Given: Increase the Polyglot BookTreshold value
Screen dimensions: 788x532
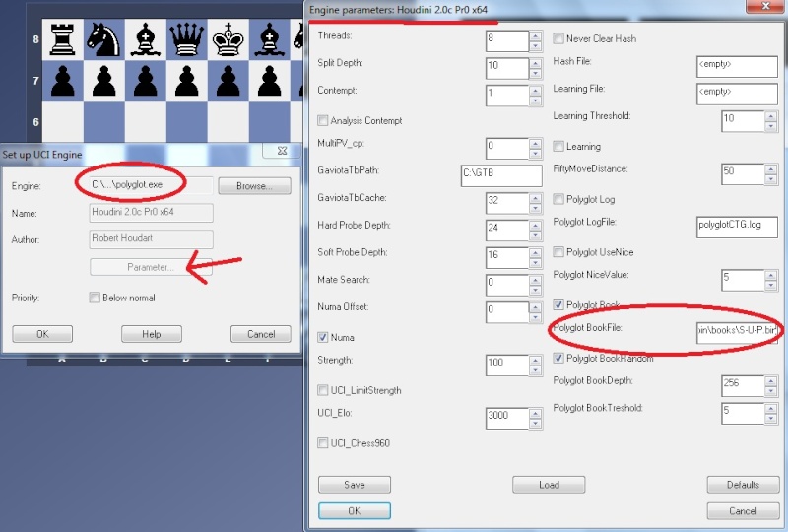Looking at the screenshot, I should click(x=771, y=408).
